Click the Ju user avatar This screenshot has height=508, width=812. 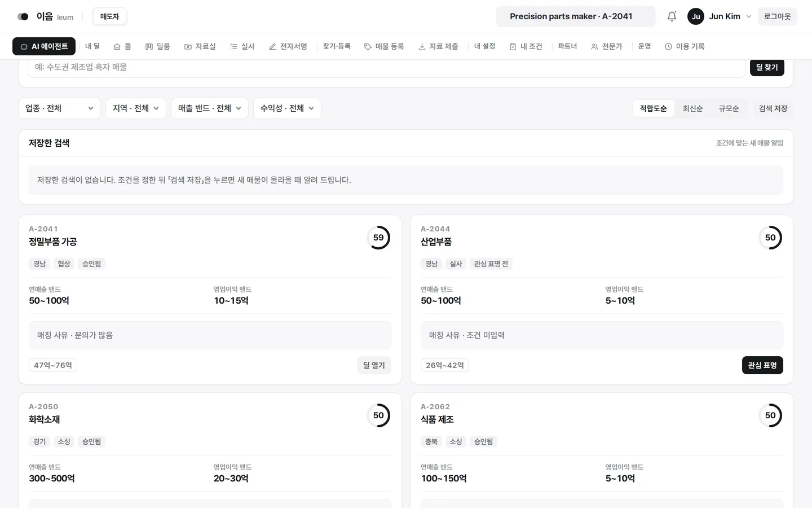pyautogui.click(x=696, y=16)
